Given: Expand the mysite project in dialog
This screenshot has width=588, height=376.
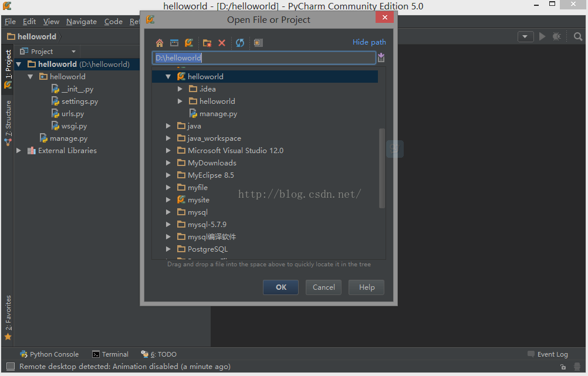Looking at the screenshot, I should coord(168,200).
